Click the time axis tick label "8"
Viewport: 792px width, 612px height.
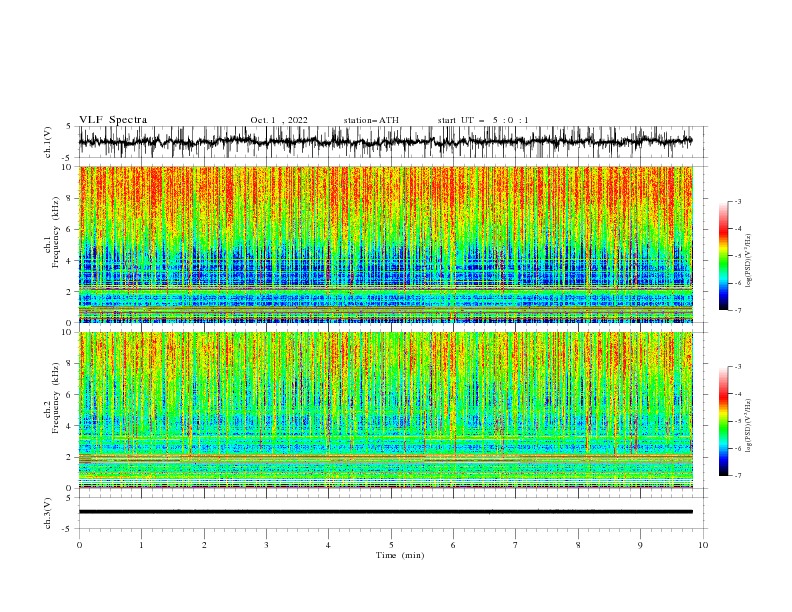coord(578,545)
